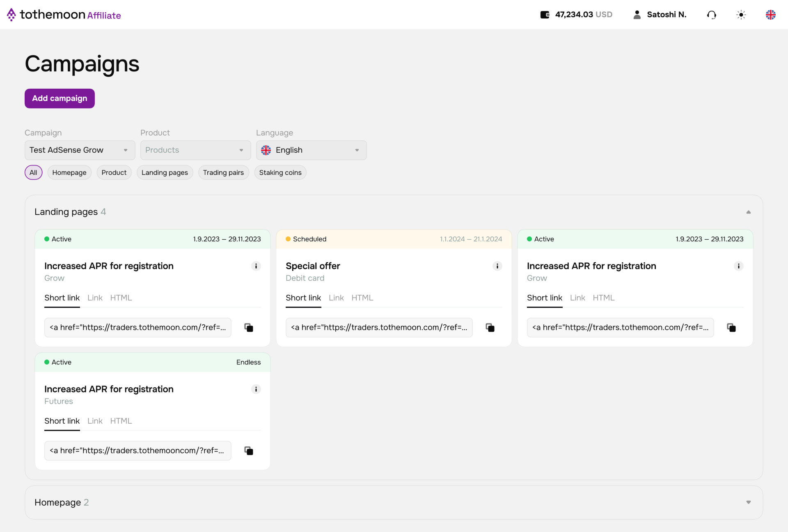Select HTML tab in third Grow card
This screenshot has height=532, width=788.
click(x=604, y=298)
